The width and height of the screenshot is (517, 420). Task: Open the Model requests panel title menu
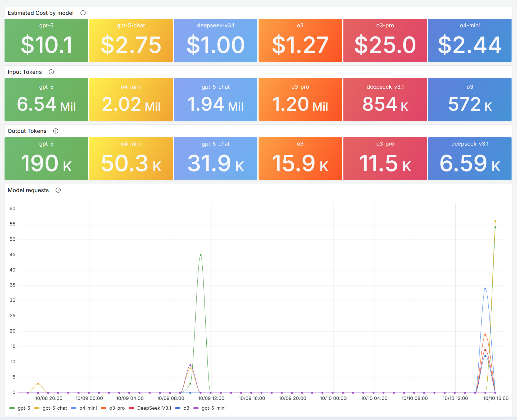pos(28,190)
